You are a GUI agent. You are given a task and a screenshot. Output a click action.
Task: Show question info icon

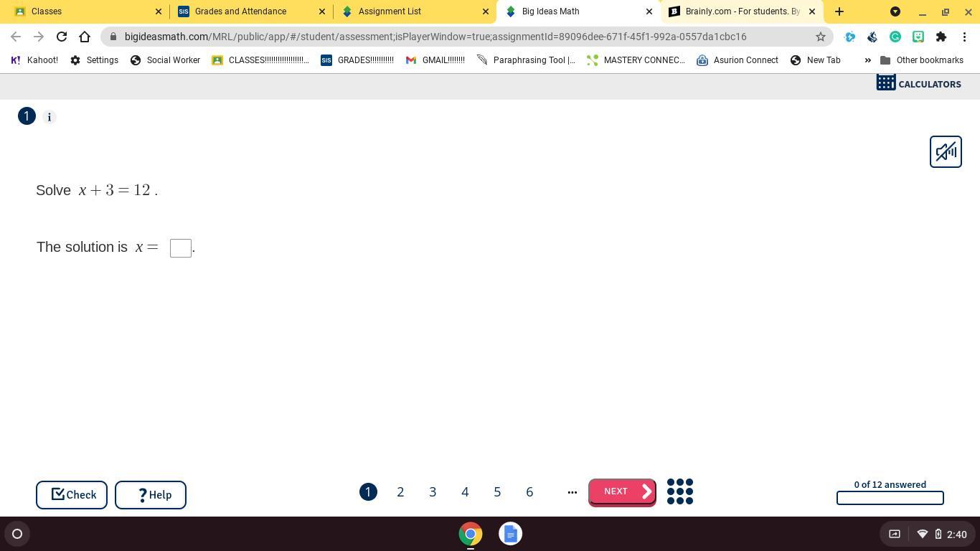tap(50, 117)
